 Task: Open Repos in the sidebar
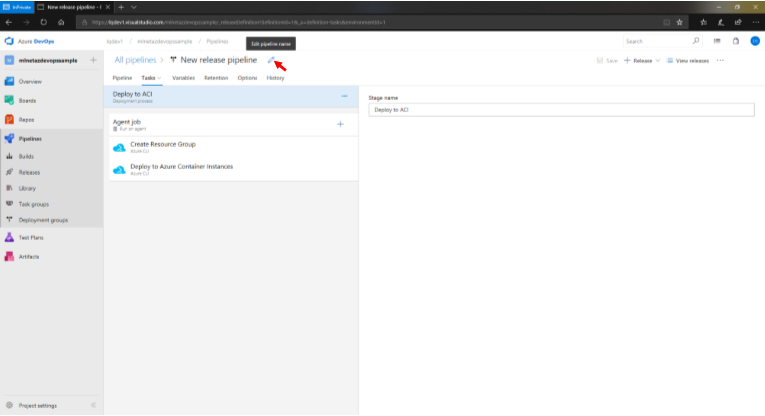[x=26, y=119]
